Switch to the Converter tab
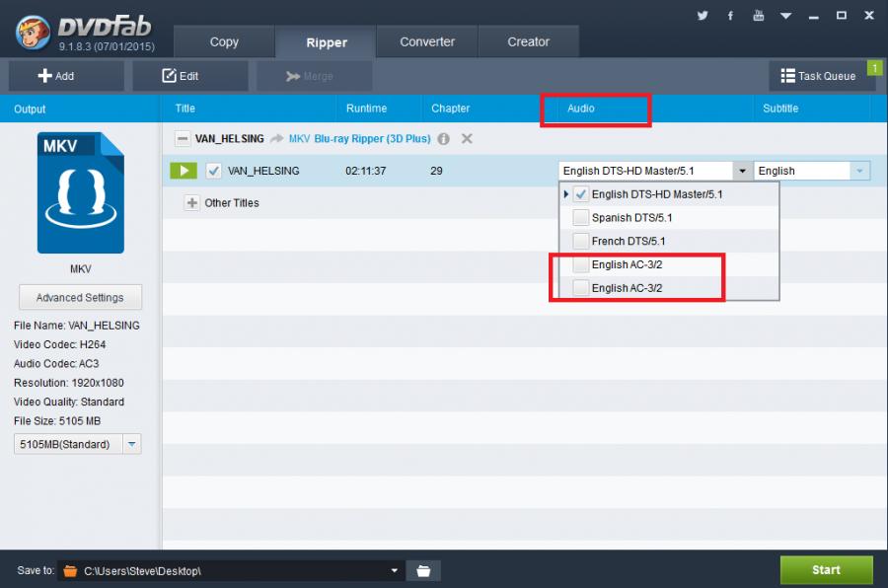Image resolution: width=888 pixels, height=588 pixels. pos(427,42)
